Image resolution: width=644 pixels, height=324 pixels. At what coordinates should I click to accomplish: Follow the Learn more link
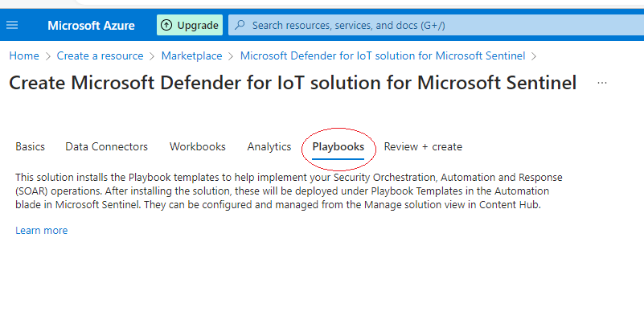(x=42, y=231)
